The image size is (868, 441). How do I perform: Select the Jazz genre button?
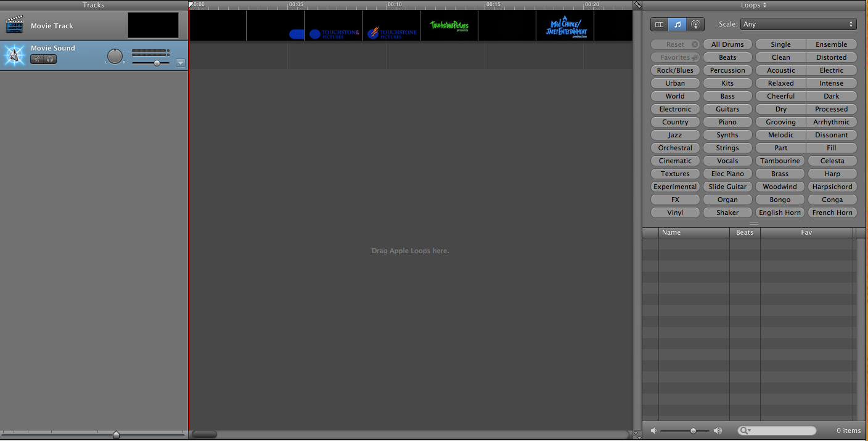pyautogui.click(x=675, y=135)
